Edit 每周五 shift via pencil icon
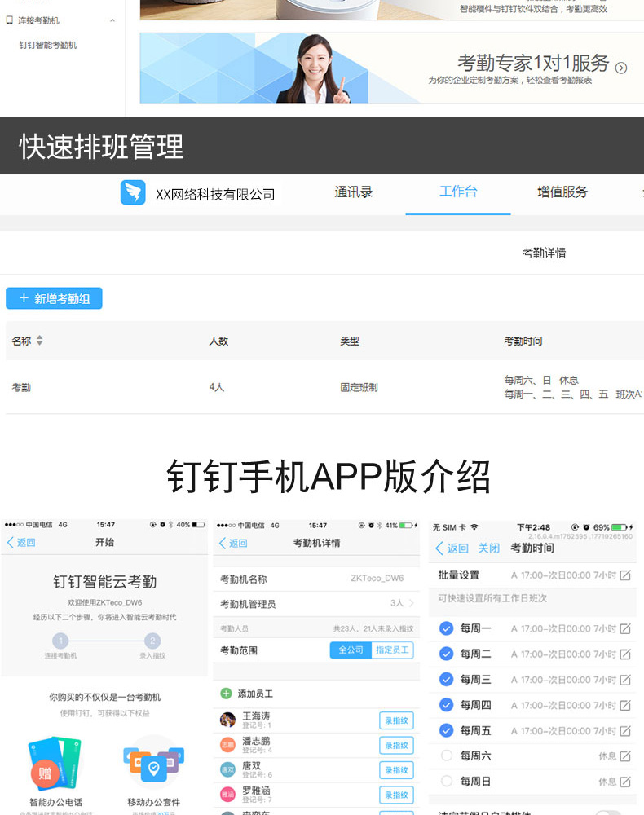Screen dimensions: 644x815 (x=625, y=730)
